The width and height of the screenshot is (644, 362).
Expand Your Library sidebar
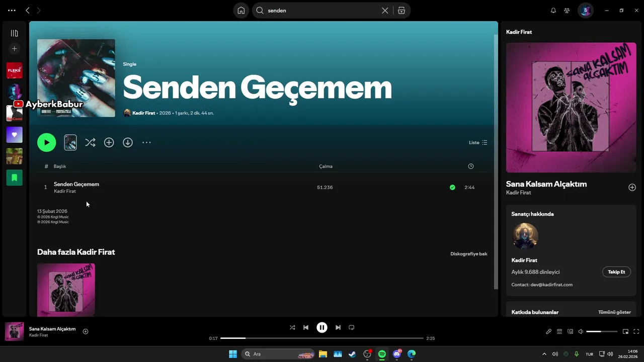click(x=14, y=33)
